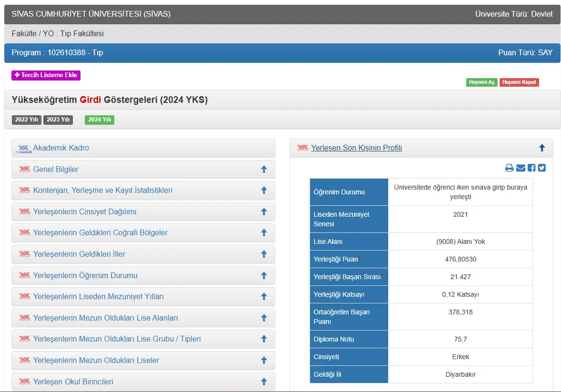The width and height of the screenshot is (561, 392).
Task: Click Yerleşen Son Kişinin Profili heading link
Action: 356,148
